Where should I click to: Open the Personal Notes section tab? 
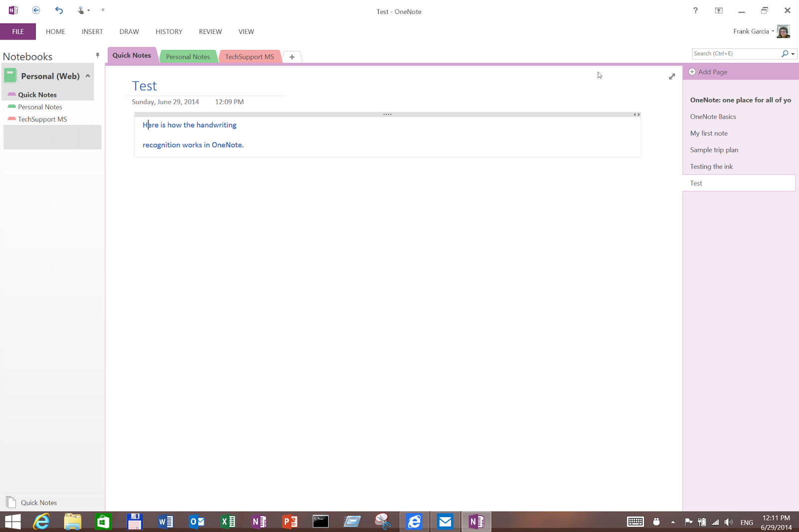click(x=188, y=56)
